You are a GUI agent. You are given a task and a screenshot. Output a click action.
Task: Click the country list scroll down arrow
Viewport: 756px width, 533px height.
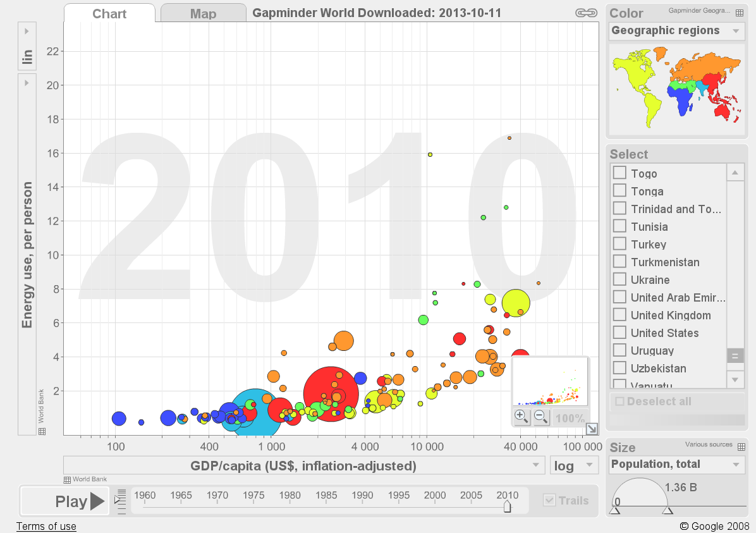(x=735, y=379)
